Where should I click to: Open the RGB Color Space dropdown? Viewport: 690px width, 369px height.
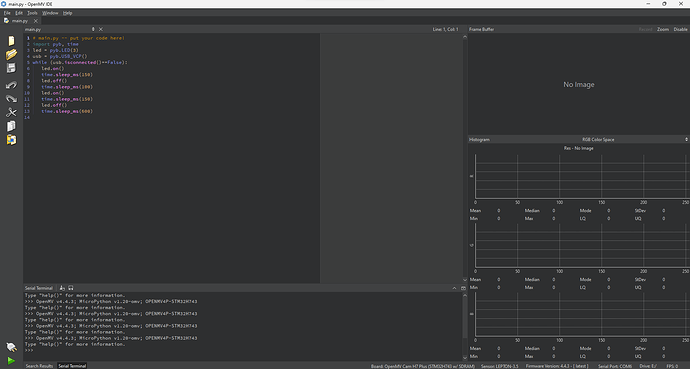pyautogui.click(x=634, y=139)
